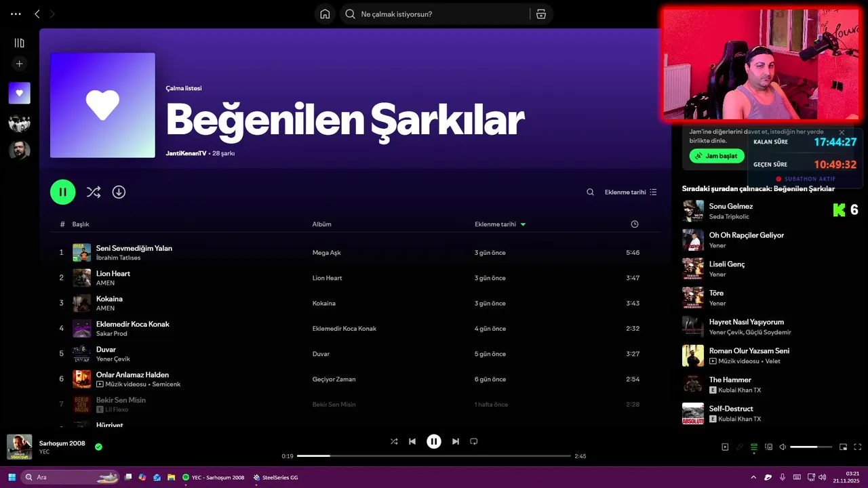Download the Beğenilen Şarkılar playlist
Image resolution: width=868 pixels, height=488 pixels.
(119, 192)
